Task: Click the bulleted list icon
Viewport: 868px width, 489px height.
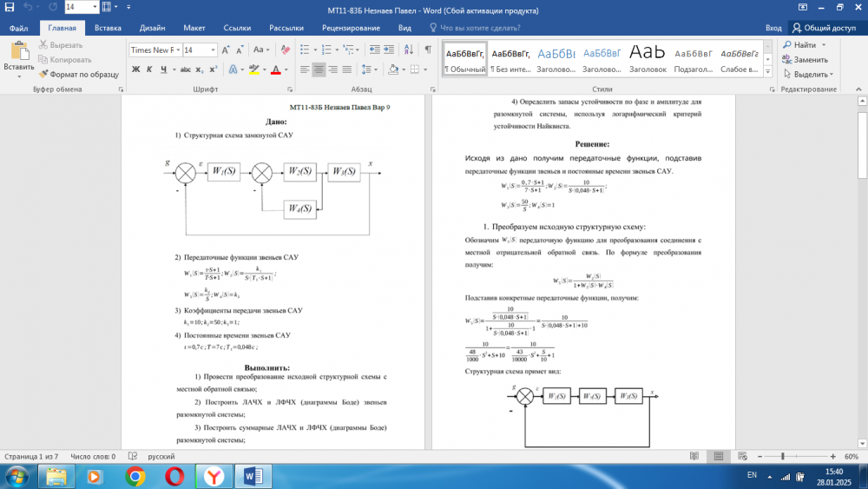Action: [306, 50]
